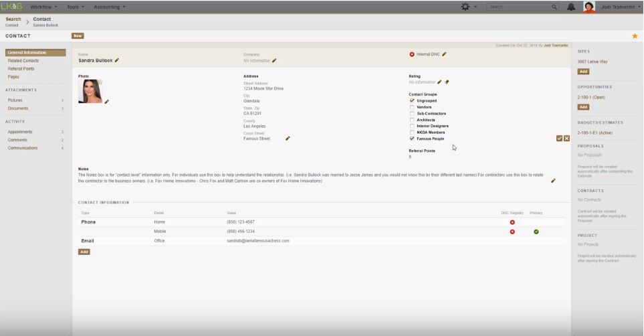The image size is (644, 336).
Task: Open the settings gear dropdown
Action: 467,7
